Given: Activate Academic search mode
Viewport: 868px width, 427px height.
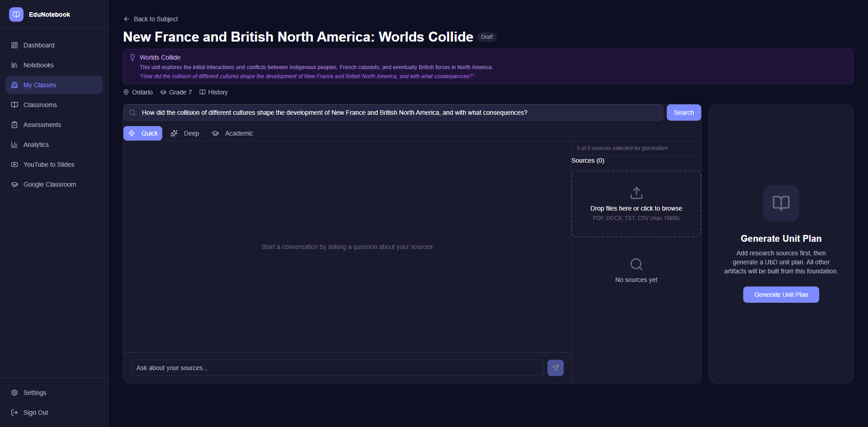Looking at the screenshot, I should 232,133.
